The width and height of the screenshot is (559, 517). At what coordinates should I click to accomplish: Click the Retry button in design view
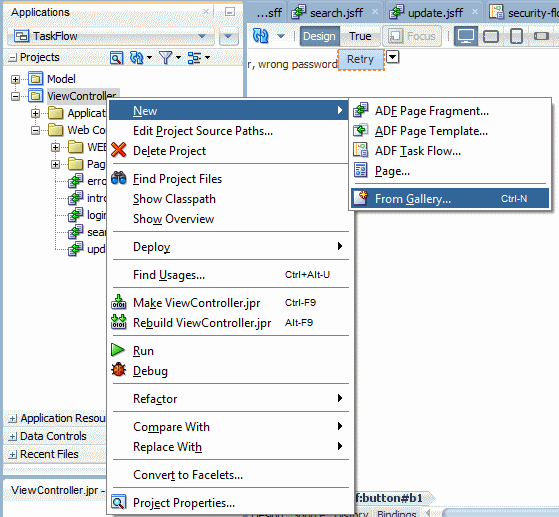pos(361,59)
